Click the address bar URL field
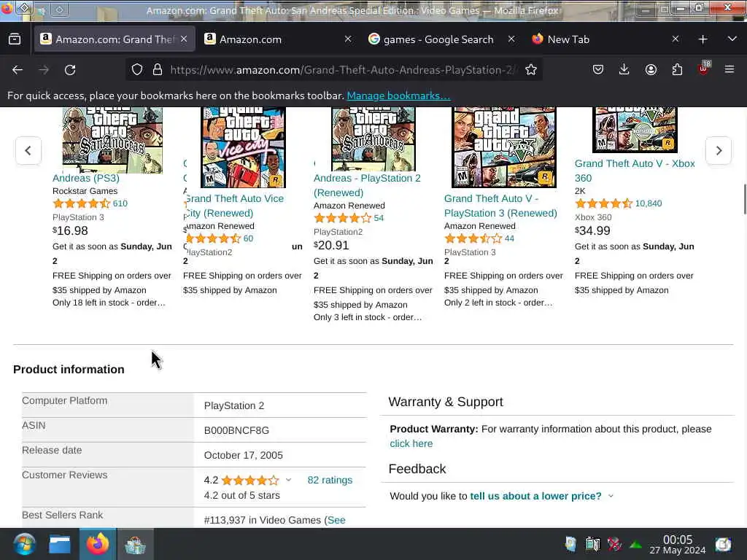 [x=343, y=70]
